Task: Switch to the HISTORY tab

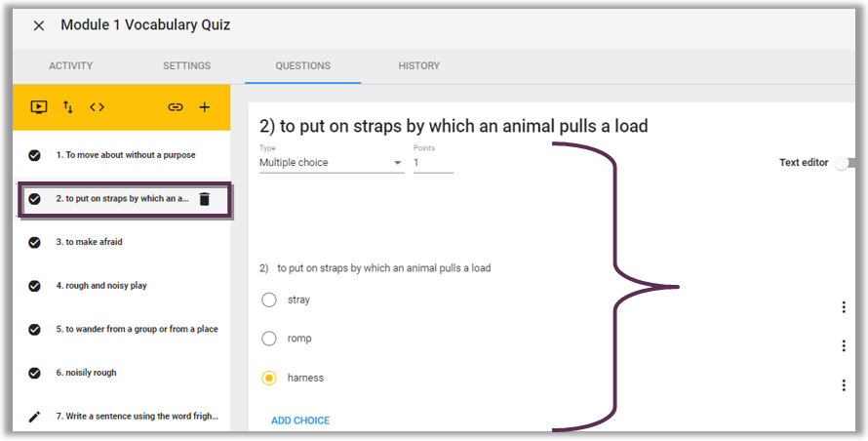Action: (x=419, y=66)
